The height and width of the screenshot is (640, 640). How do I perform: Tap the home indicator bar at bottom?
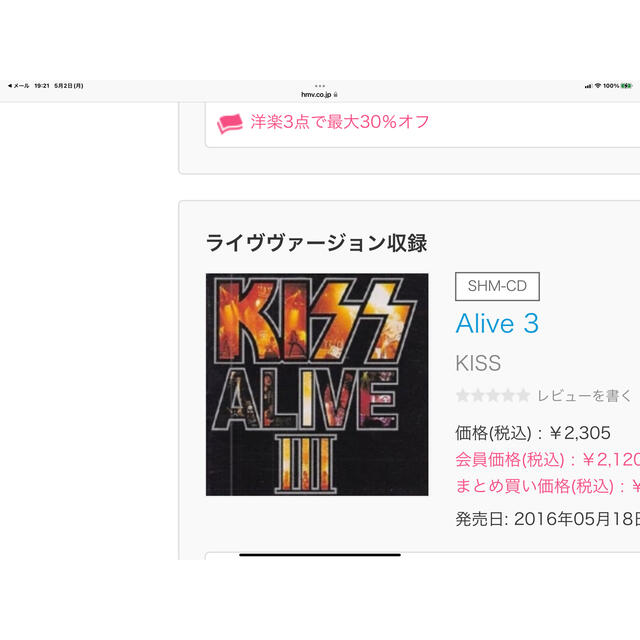pos(320,555)
